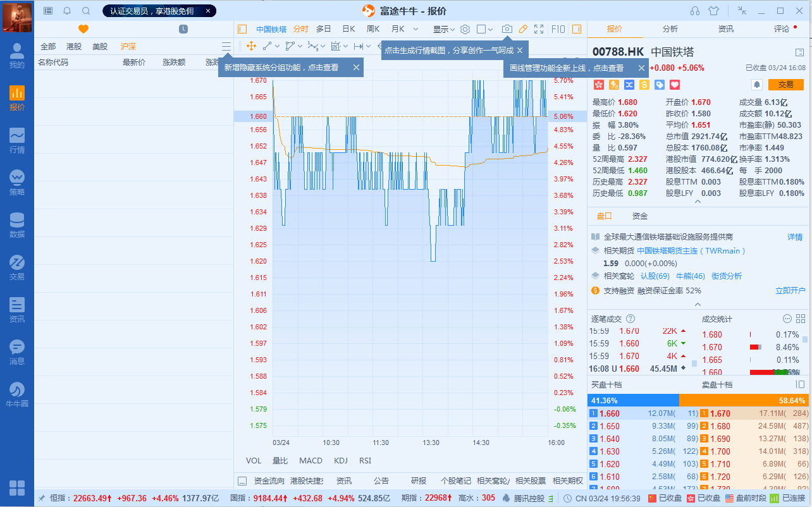Screen dimensions: 812x507
Task: Open the 中国铁塔期货主连 futures link
Action: (x=691, y=251)
